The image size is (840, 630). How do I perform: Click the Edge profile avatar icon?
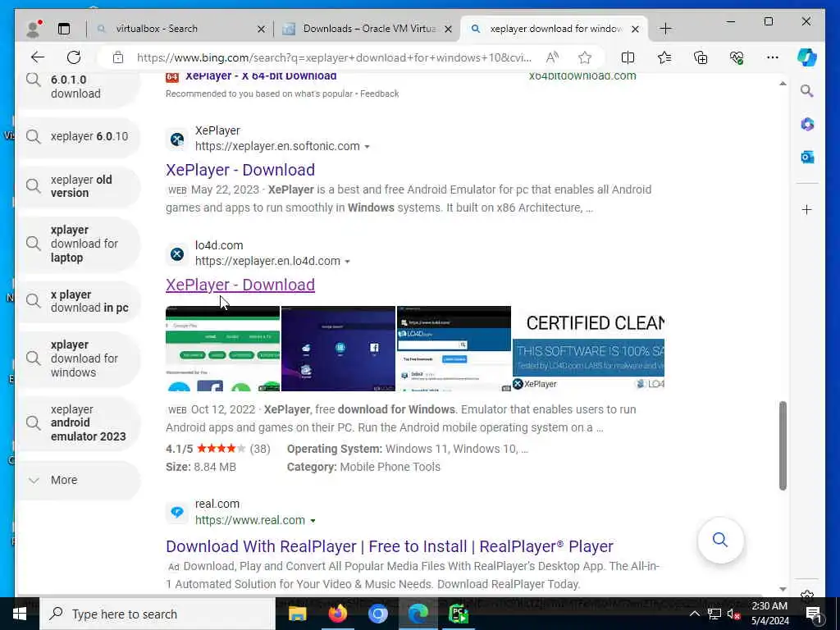[x=34, y=29]
